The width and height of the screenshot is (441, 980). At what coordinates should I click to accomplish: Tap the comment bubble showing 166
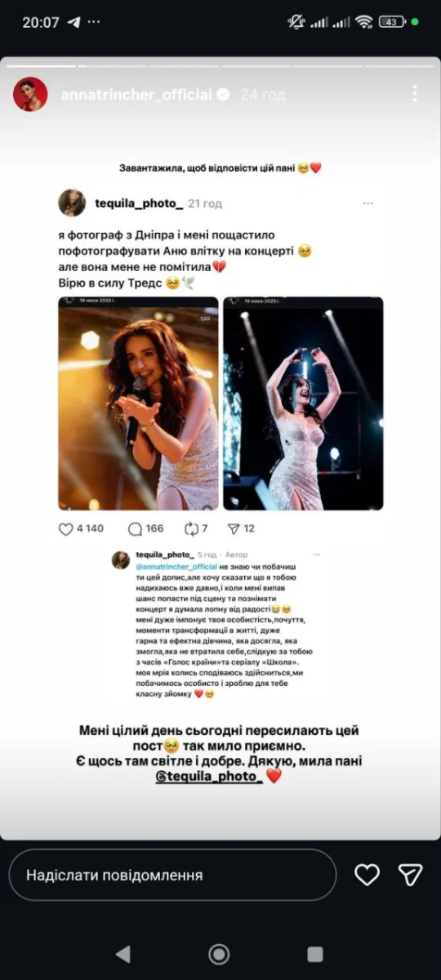tap(135, 528)
